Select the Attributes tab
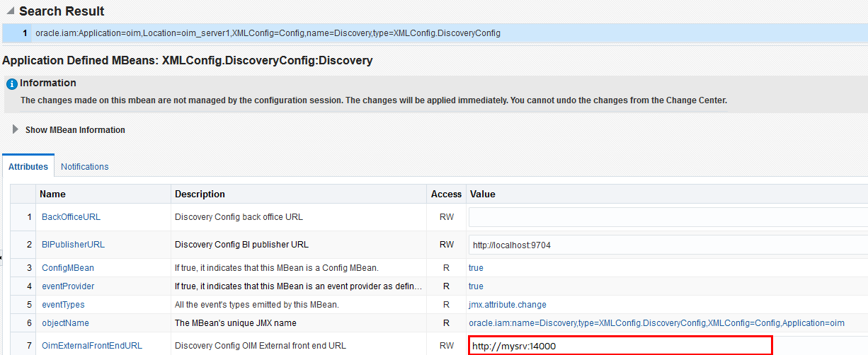 [28, 167]
